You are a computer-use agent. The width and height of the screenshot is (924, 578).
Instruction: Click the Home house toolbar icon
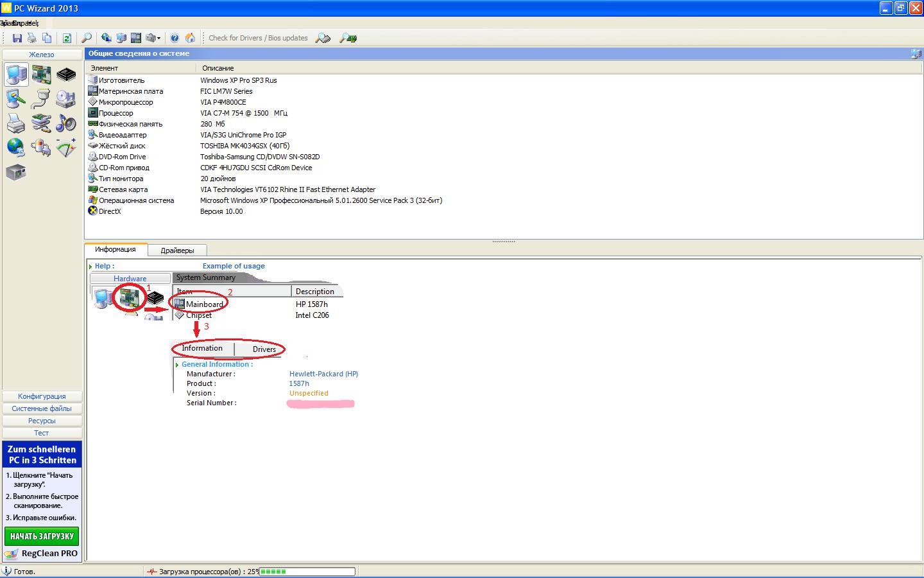[x=190, y=38]
